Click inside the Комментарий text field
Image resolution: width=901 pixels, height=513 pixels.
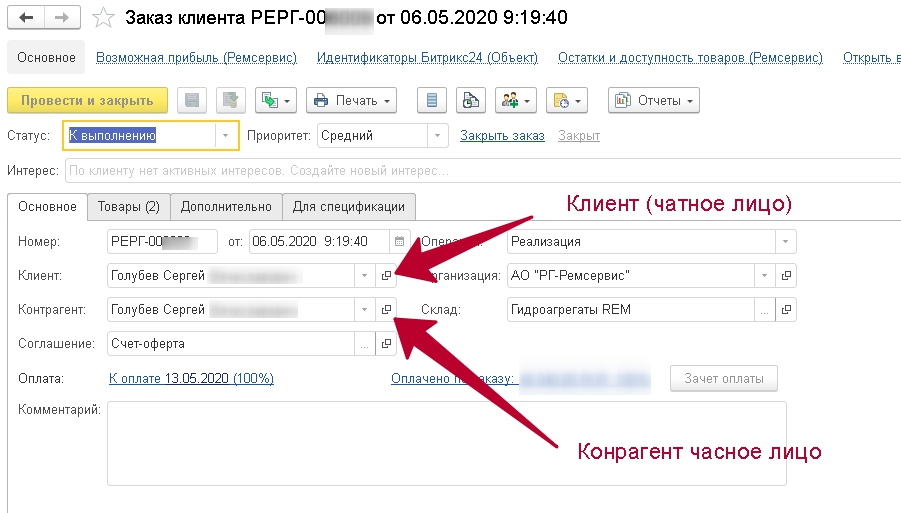click(x=446, y=443)
